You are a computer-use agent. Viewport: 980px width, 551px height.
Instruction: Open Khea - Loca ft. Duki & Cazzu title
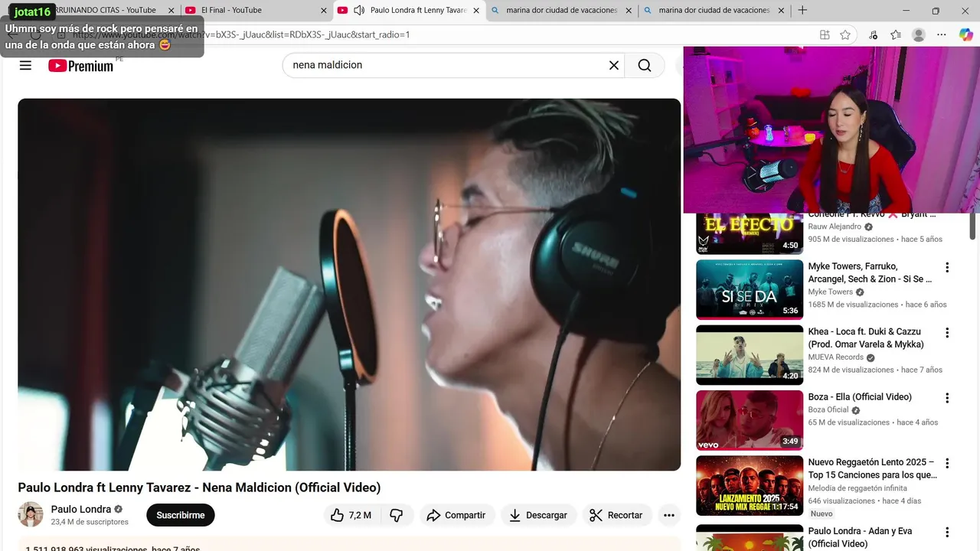[x=866, y=337]
